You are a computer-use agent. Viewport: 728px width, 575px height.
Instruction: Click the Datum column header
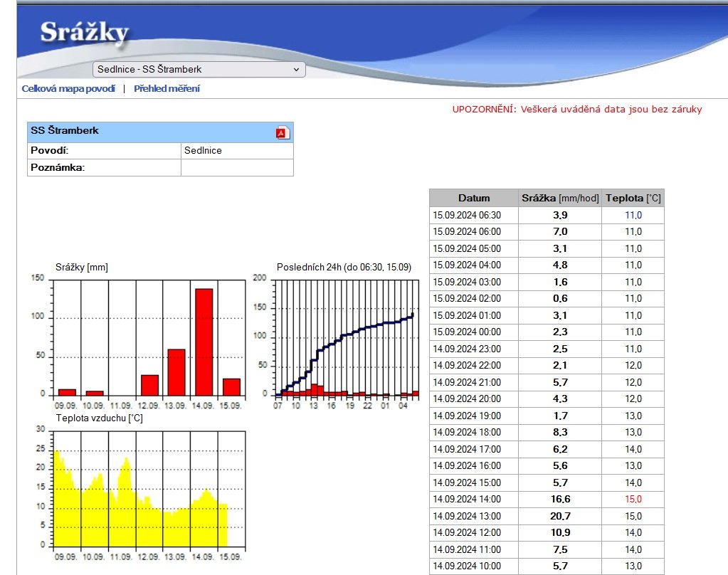tap(474, 198)
